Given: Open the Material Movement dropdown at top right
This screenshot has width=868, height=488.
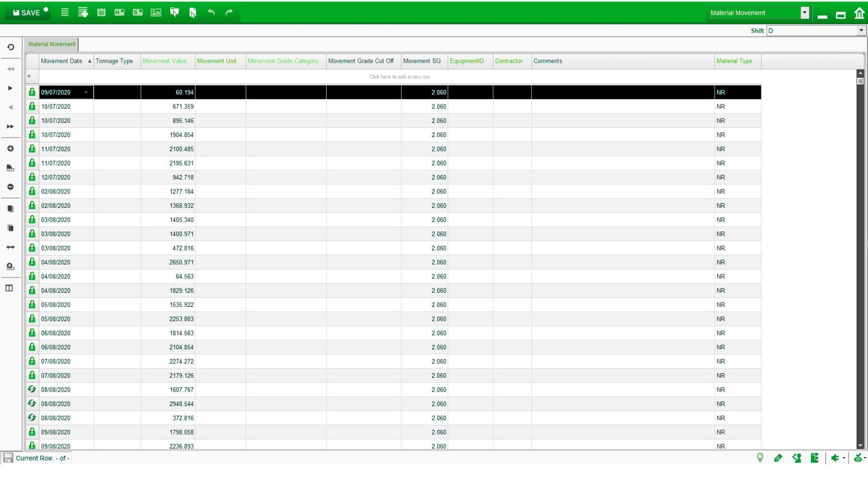Looking at the screenshot, I should [804, 13].
